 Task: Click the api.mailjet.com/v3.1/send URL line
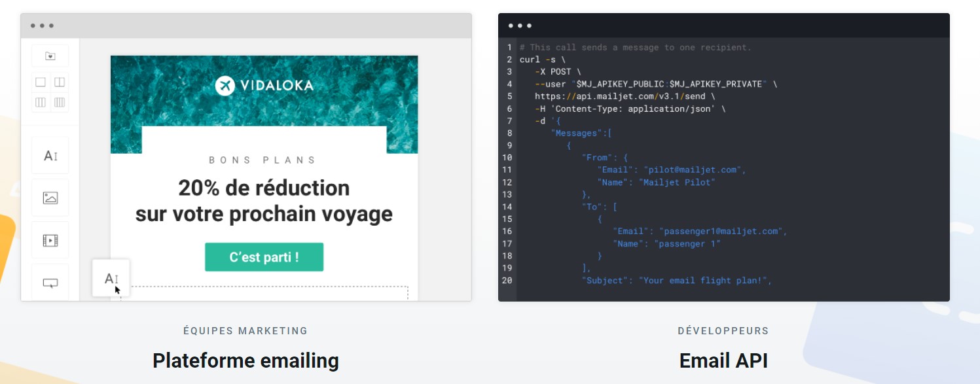[625, 96]
